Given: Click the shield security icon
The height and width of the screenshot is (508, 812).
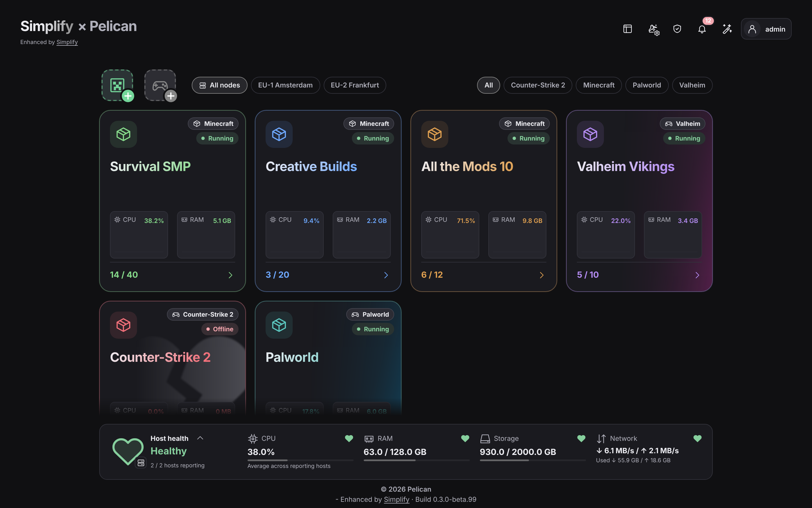Looking at the screenshot, I should pos(677,29).
